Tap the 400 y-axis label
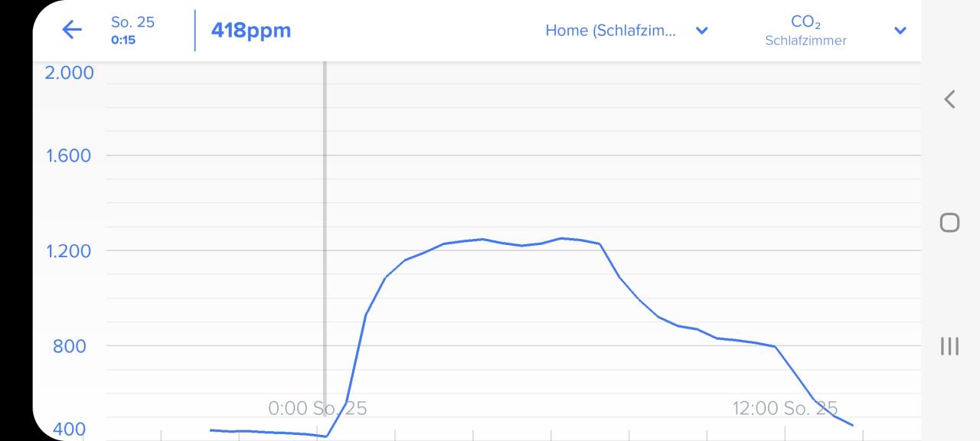Viewport: 980px width, 441px height. [69, 430]
